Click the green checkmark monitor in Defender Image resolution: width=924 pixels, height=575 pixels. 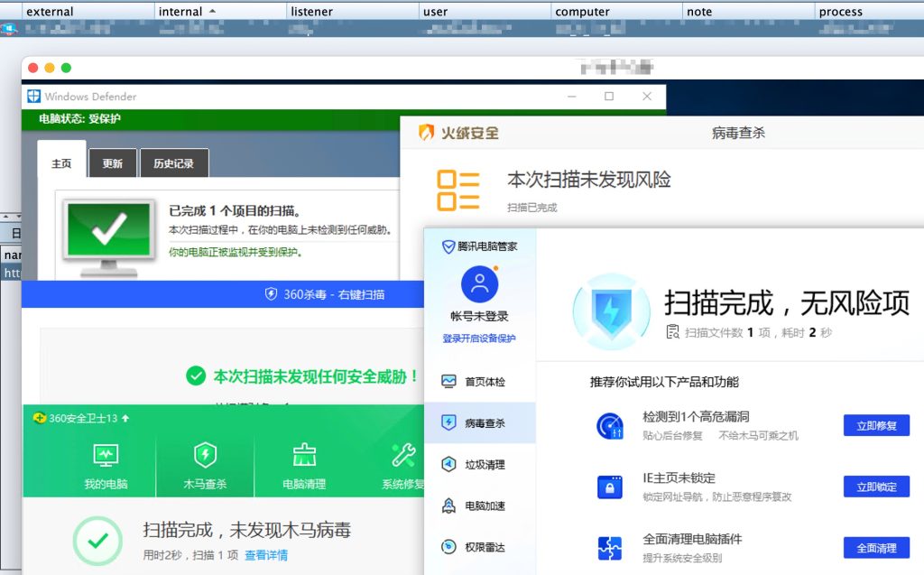pyautogui.click(x=108, y=237)
